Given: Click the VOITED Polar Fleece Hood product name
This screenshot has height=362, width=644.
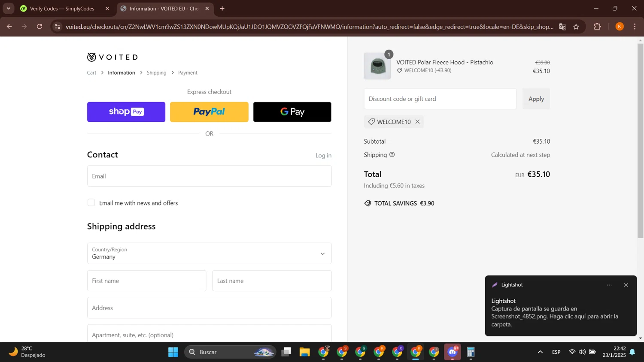Looking at the screenshot, I should (445, 63).
